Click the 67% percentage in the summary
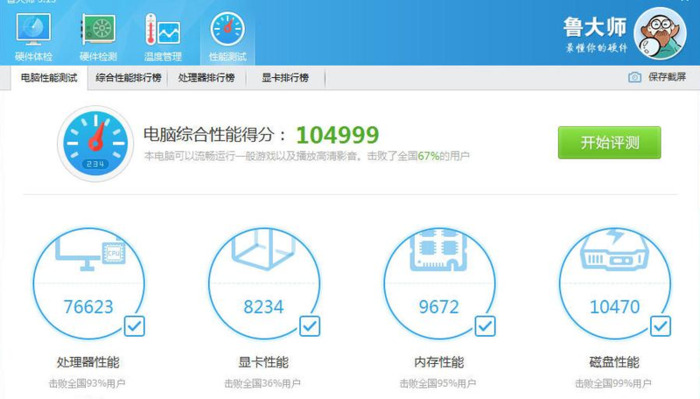Image resolution: width=700 pixels, height=399 pixels. coord(429,156)
